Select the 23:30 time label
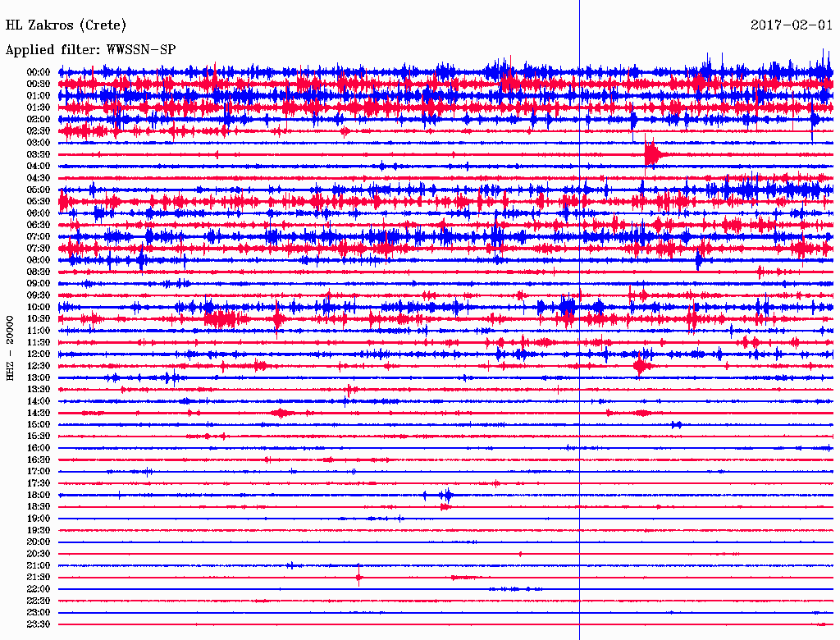This screenshot has width=840, height=640. (39, 624)
